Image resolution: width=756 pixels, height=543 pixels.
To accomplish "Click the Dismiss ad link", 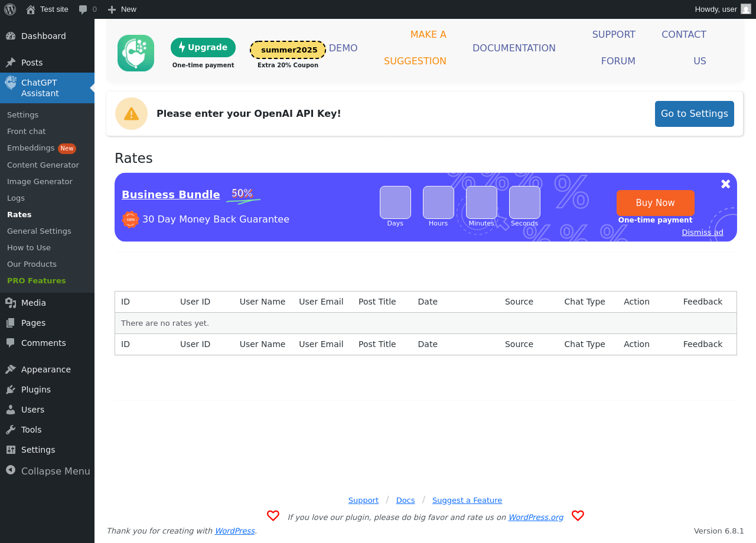I will [702, 233].
